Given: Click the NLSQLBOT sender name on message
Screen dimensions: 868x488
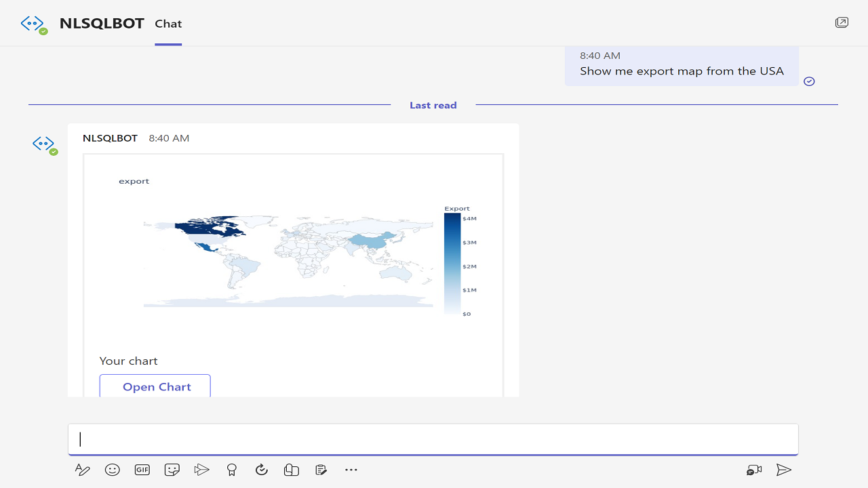Looking at the screenshot, I should coord(110,138).
